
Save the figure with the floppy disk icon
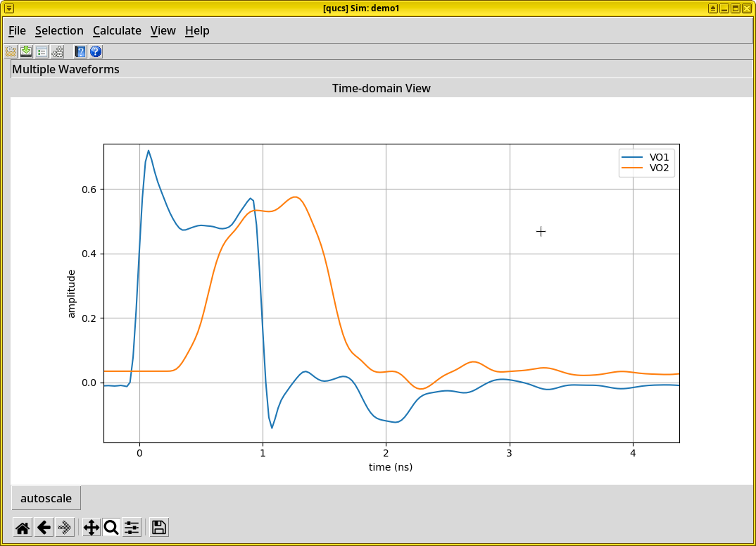click(159, 527)
